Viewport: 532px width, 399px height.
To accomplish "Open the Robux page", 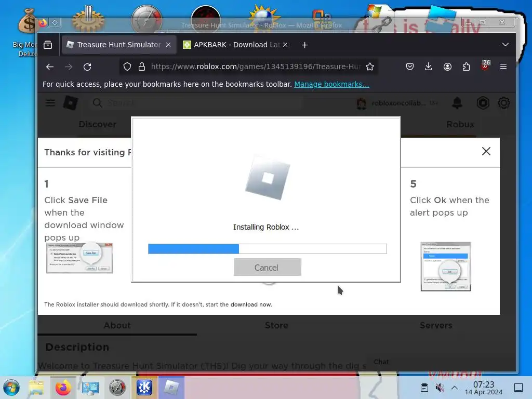I will [460, 125].
